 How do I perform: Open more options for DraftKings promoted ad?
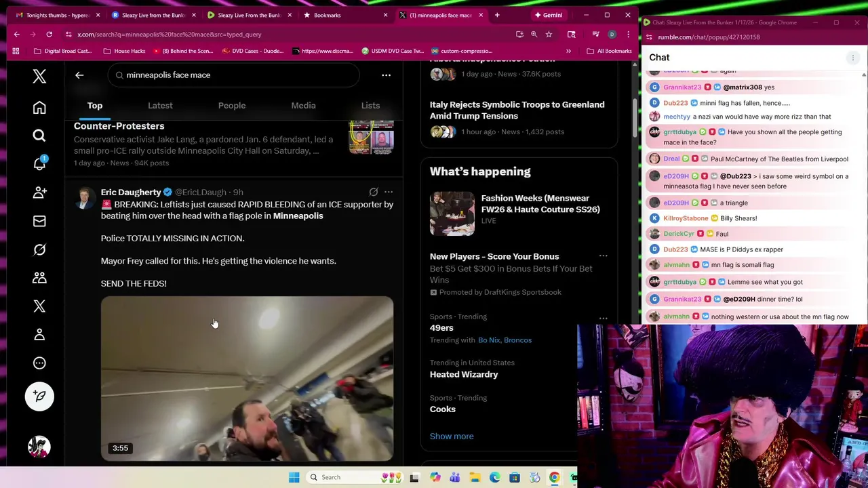tap(603, 256)
